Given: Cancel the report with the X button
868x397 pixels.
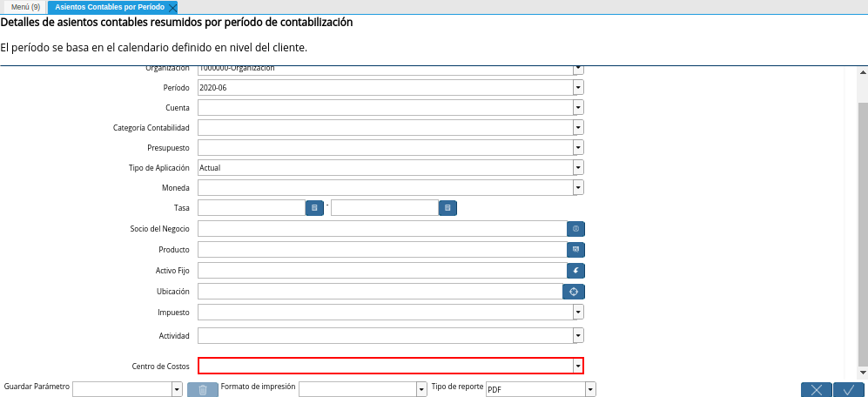Looking at the screenshot, I should (x=816, y=390).
